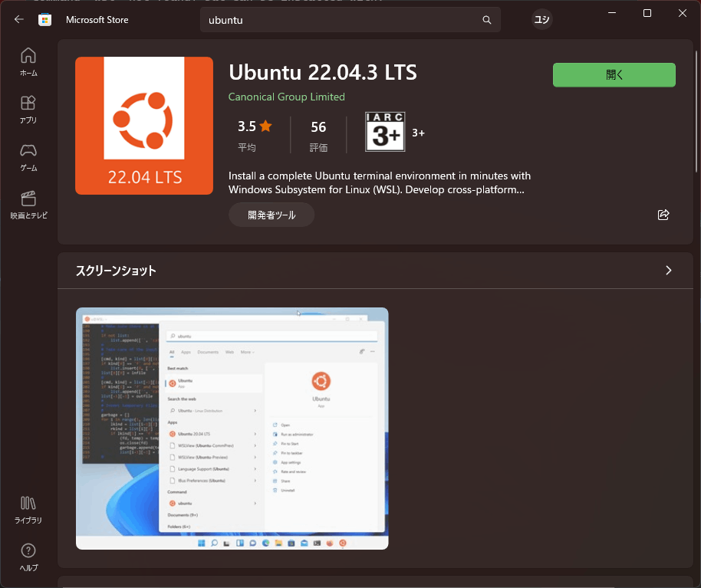Click the 3+ age rating text
The width and height of the screenshot is (701, 588).
click(418, 133)
